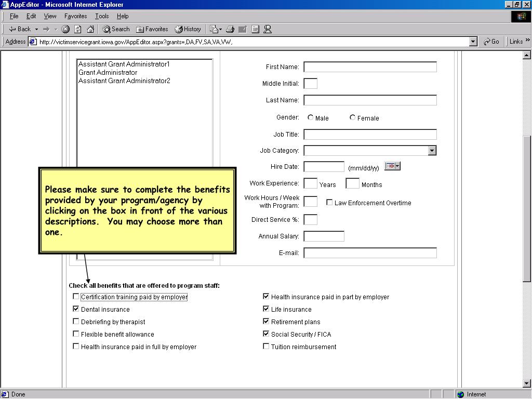This screenshot has width=532, height=399.
Task: Click the status bar page icon
Action: pyautogui.click(x=5, y=394)
